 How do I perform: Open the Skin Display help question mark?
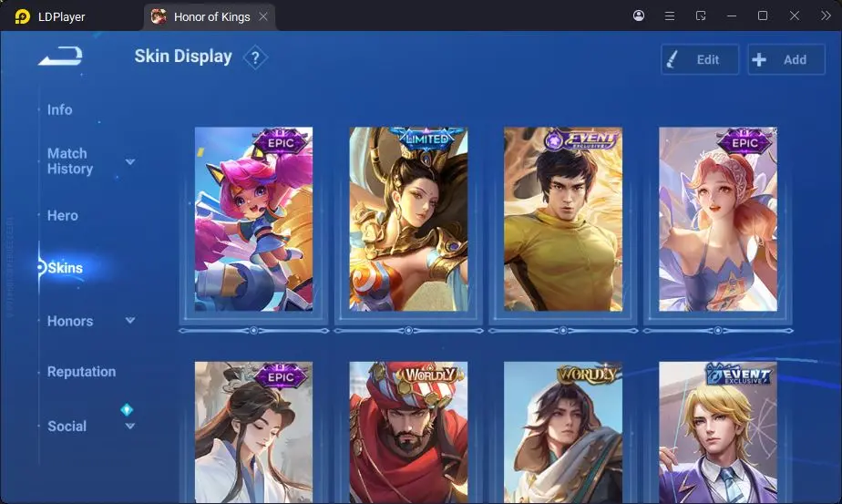pos(255,57)
